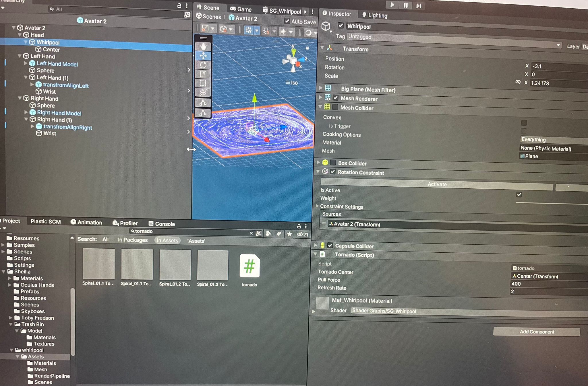The height and width of the screenshot is (386, 588).
Task: Click the Activate button in Rotation Constraint
Action: point(437,184)
